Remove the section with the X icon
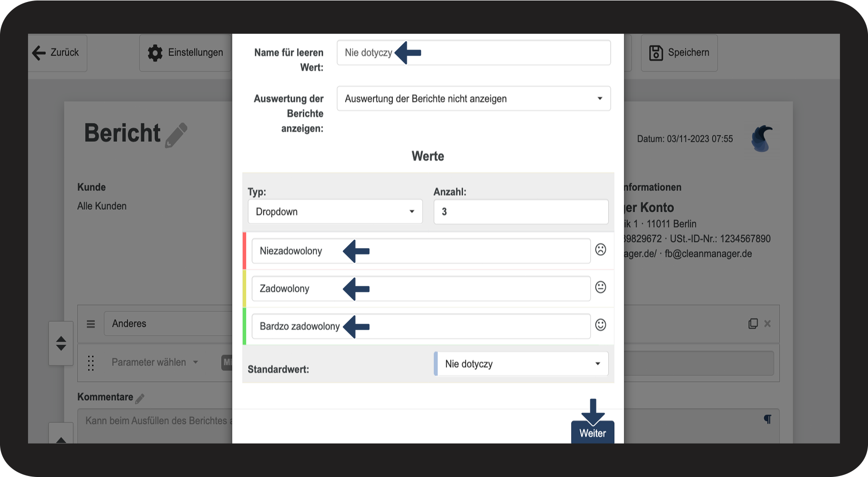This screenshot has width=868, height=477. coord(767,324)
